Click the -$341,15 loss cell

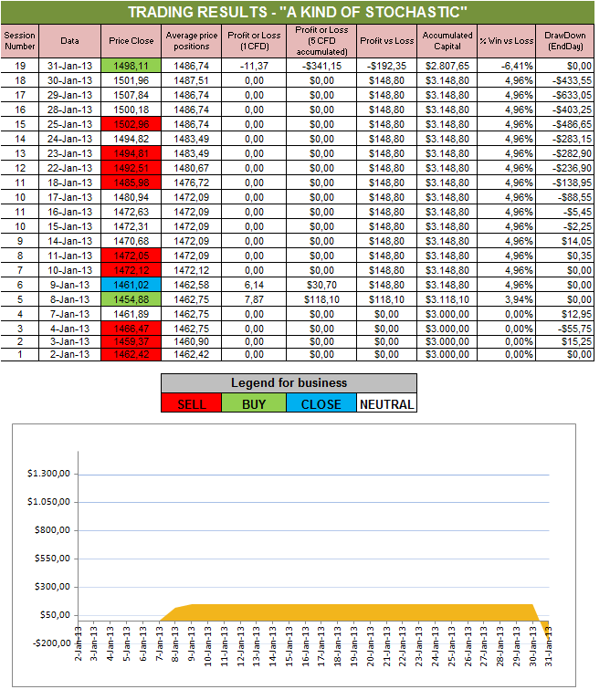point(321,66)
